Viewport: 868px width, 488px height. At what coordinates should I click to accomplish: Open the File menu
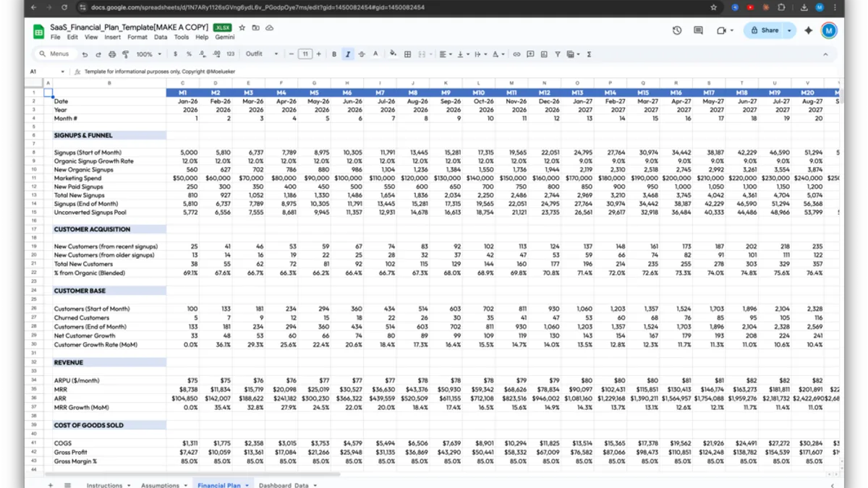[x=55, y=37]
